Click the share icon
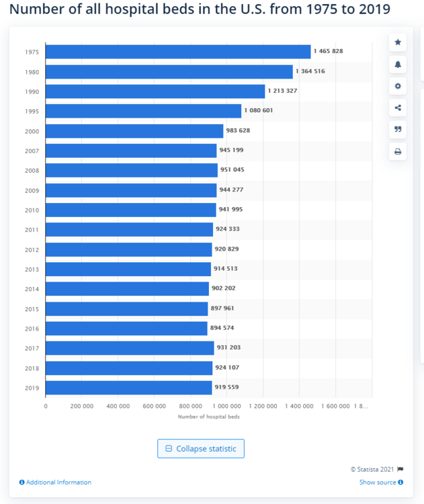The height and width of the screenshot is (504, 424). coord(398,108)
